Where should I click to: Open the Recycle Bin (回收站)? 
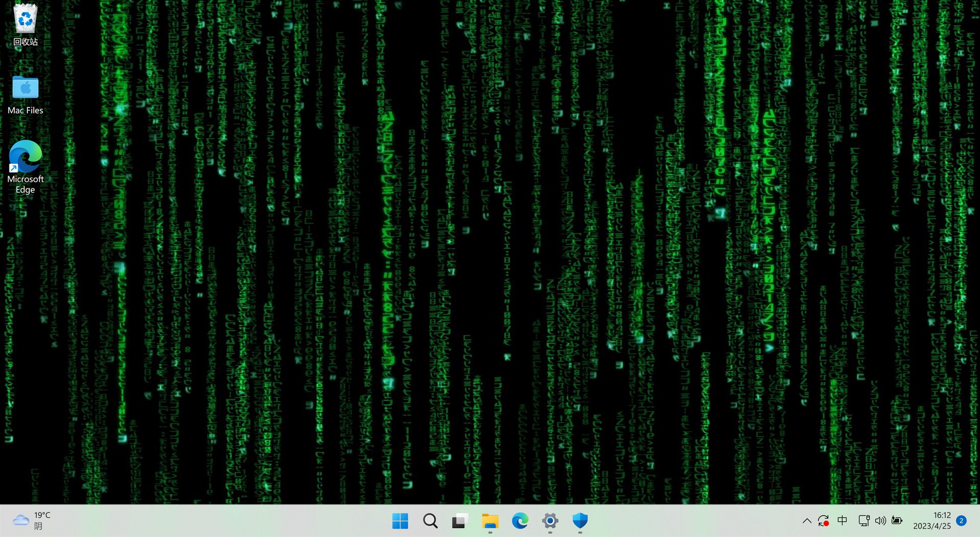[x=24, y=22]
